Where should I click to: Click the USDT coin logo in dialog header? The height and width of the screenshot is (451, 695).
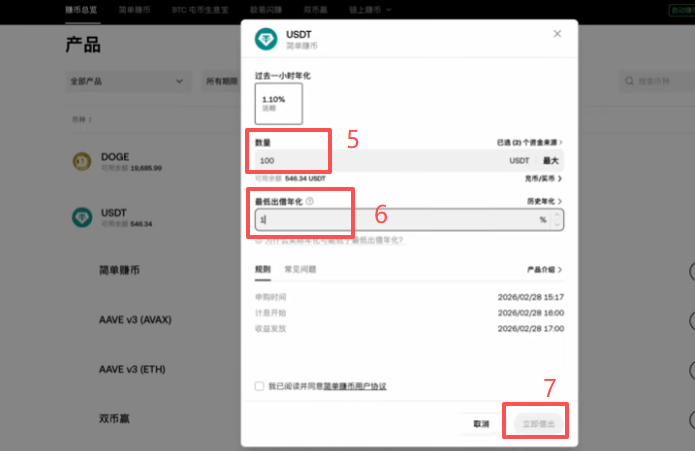(266, 39)
